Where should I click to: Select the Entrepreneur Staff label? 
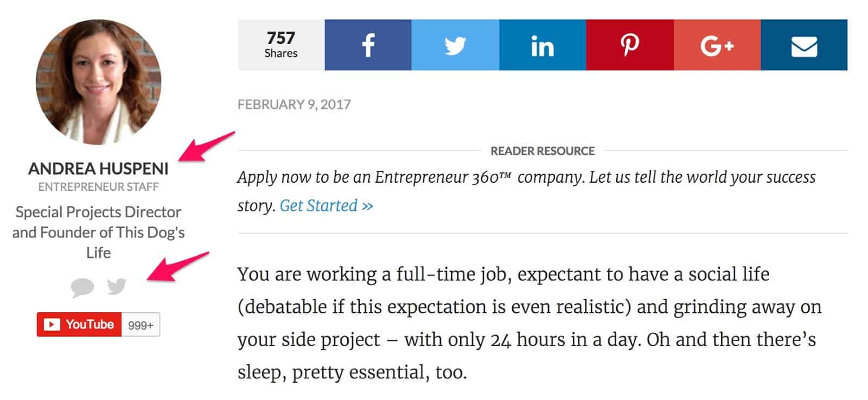click(98, 187)
